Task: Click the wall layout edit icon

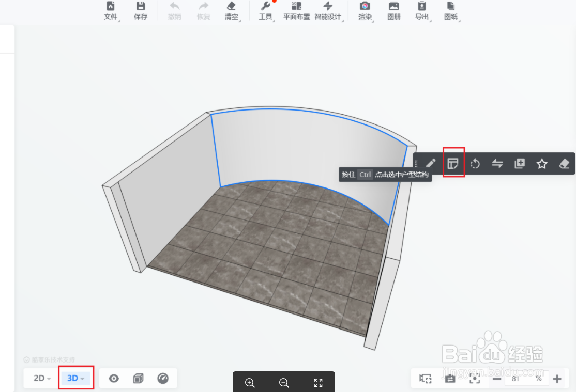Action: (x=453, y=163)
